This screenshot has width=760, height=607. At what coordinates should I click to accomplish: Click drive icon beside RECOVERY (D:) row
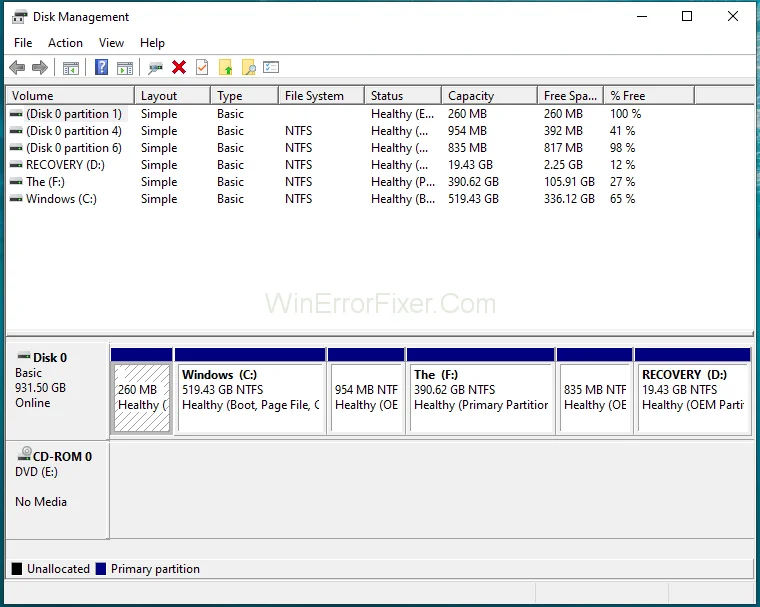(x=16, y=165)
